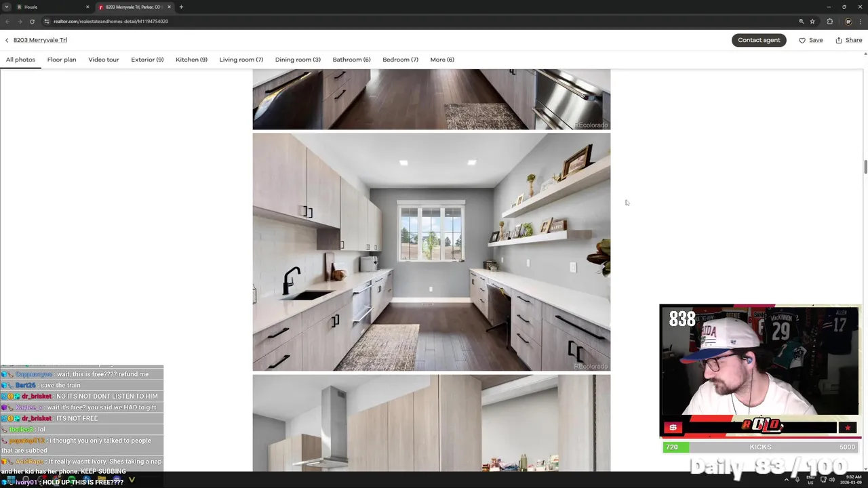Jump to Bedroom (7) photos

(x=400, y=60)
